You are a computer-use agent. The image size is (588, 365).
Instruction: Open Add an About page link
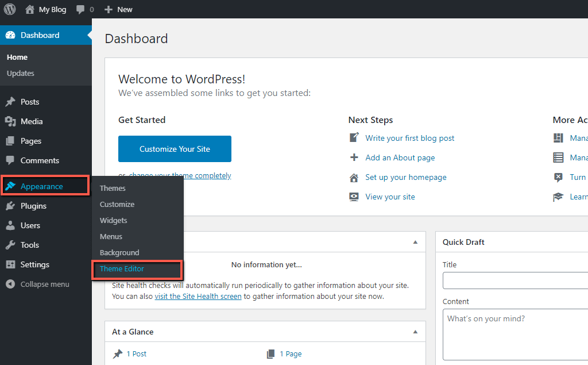point(400,157)
